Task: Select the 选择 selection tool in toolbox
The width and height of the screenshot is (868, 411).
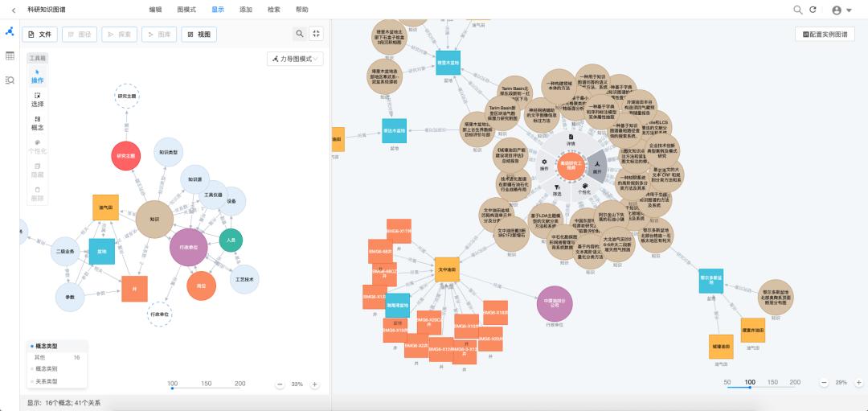Action: tap(38, 100)
